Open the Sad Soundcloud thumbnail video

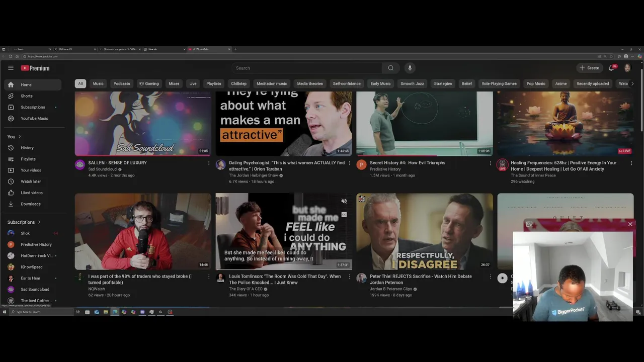[x=143, y=124]
